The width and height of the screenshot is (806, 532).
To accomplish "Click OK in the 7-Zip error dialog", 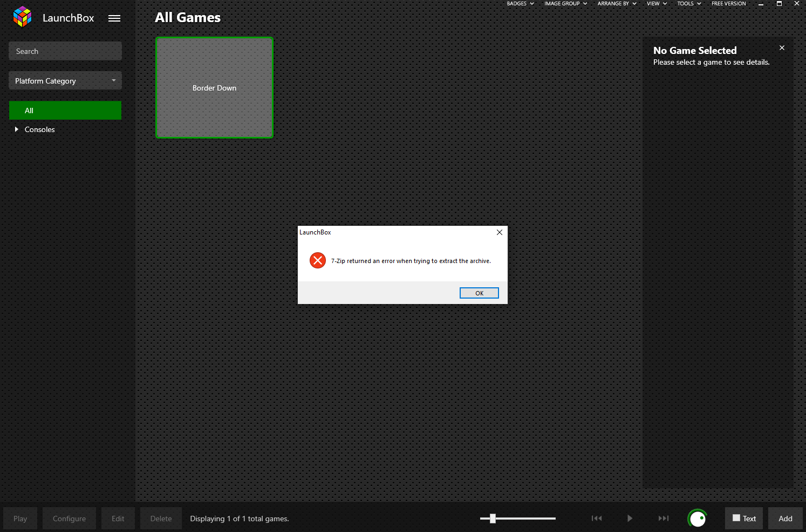I will (479, 293).
